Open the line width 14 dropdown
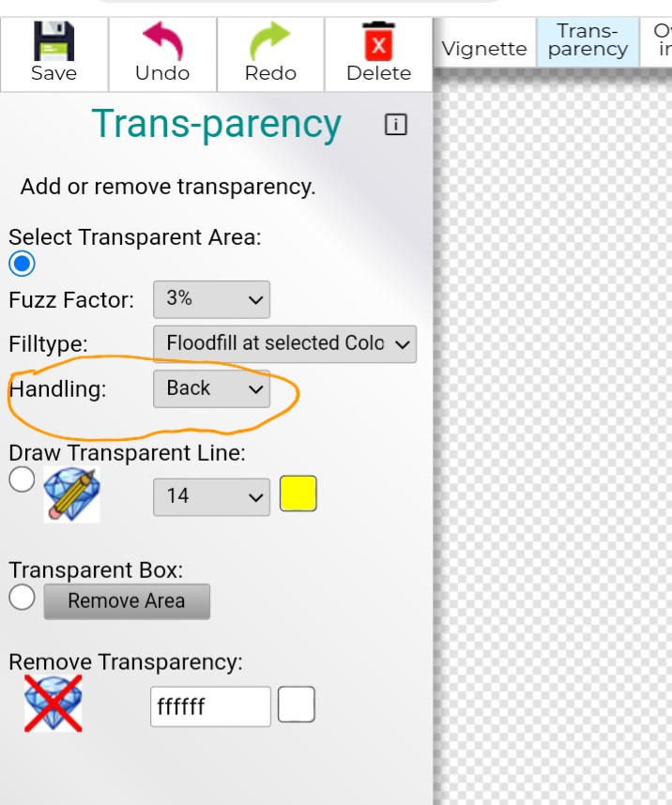This screenshot has width=672, height=805. coord(211,497)
